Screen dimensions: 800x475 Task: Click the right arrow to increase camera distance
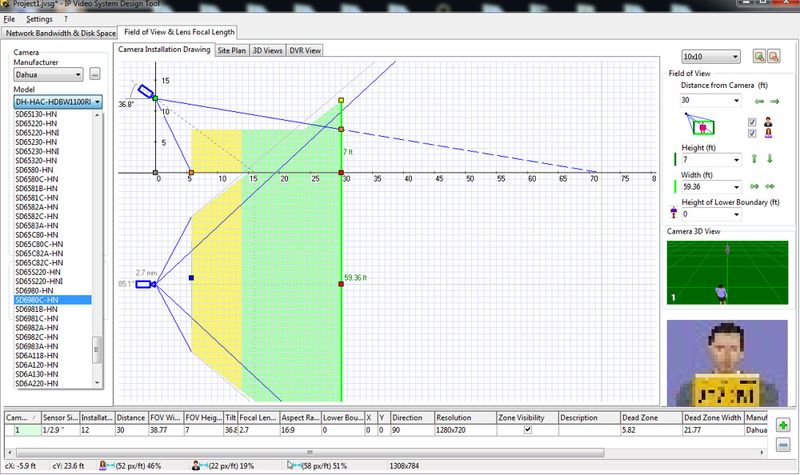tap(773, 100)
